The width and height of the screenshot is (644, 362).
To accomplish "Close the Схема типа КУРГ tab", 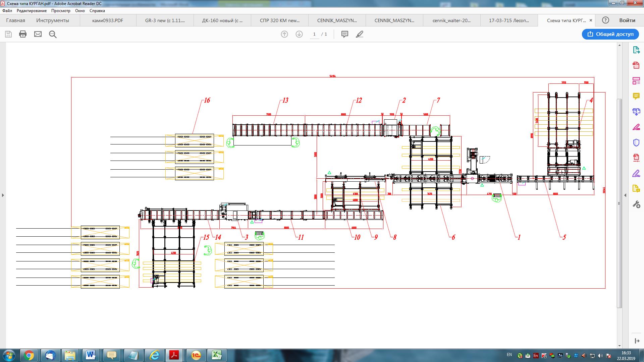I will (591, 20).
